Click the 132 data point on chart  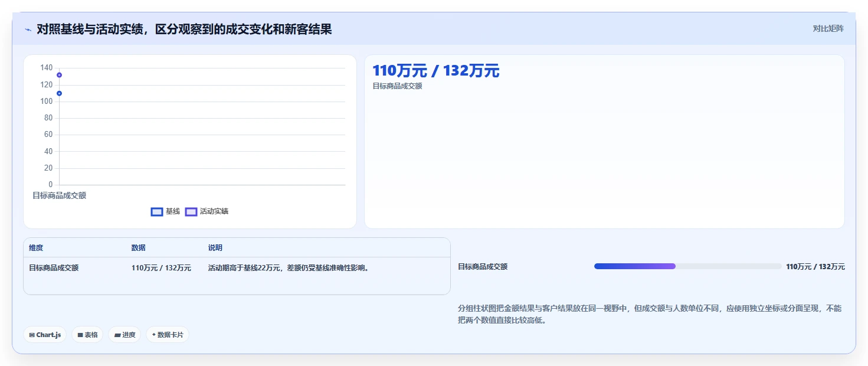59,75
